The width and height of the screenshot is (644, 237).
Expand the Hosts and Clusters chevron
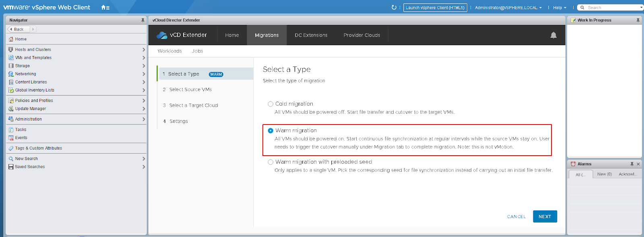pos(144,50)
